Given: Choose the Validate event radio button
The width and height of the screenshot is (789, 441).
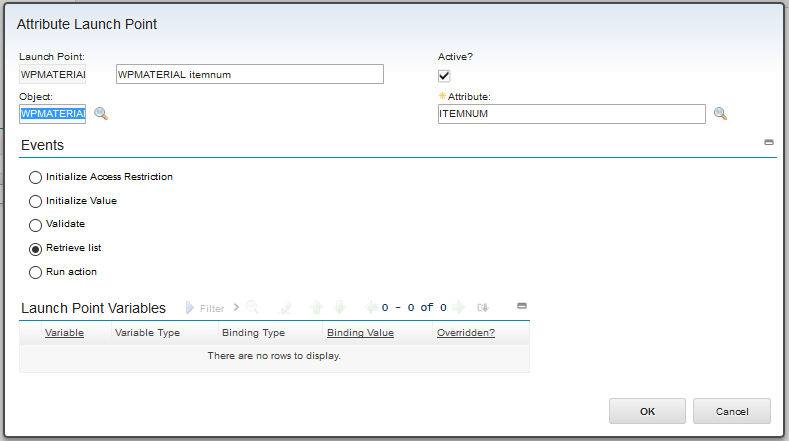Looking at the screenshot, I should pos(35,225).
